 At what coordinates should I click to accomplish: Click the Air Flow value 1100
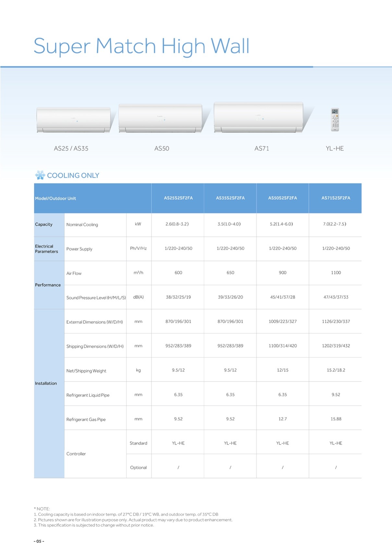point(336,273)
